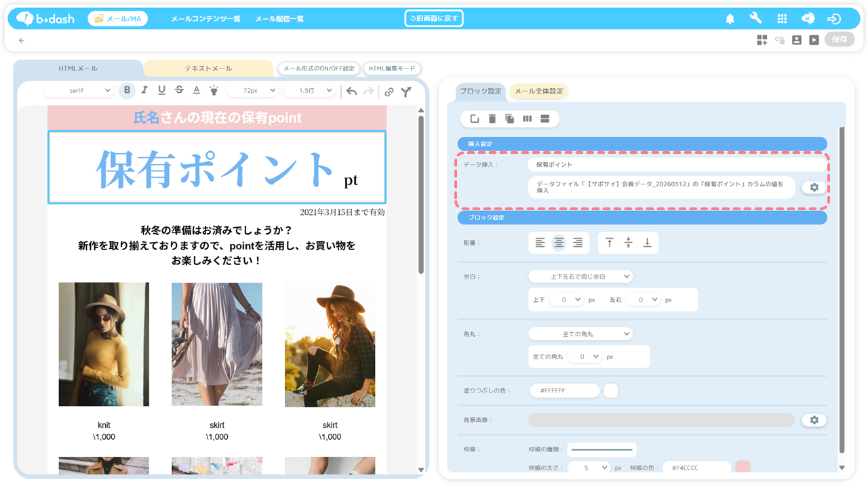Click the HTML編集モード button
868x488 pixels.
[x=392, y=68]
